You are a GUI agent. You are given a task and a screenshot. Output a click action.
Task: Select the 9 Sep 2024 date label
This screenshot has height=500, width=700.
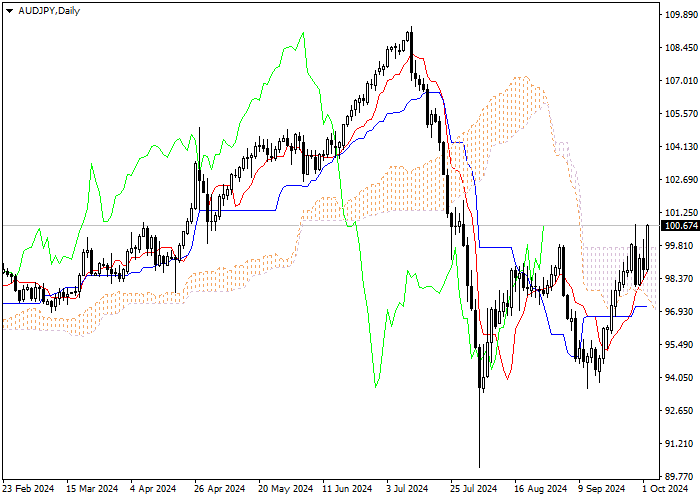click(602, 489)
